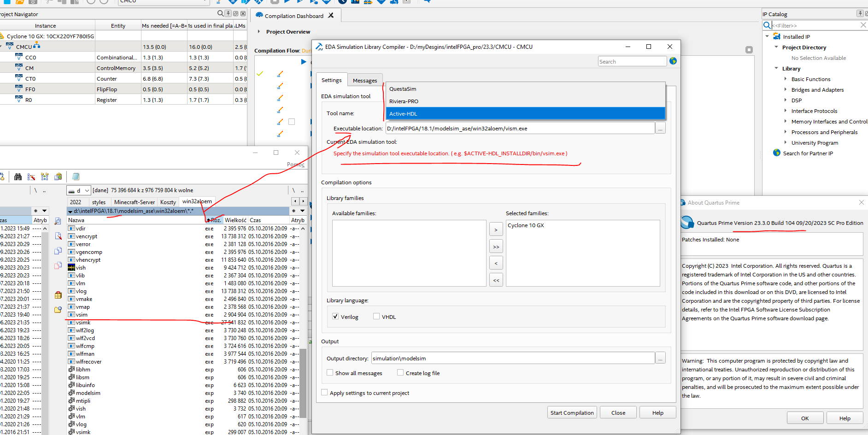Click the Save icon in the Quartus toolbar

pos(32,2)
